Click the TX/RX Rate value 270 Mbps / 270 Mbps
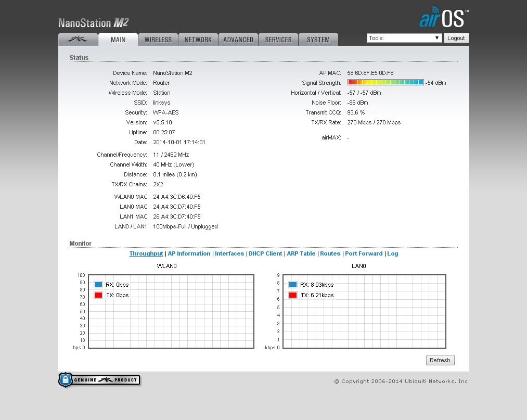The width and height of the screenshot is (527, 420). point(374,122)
